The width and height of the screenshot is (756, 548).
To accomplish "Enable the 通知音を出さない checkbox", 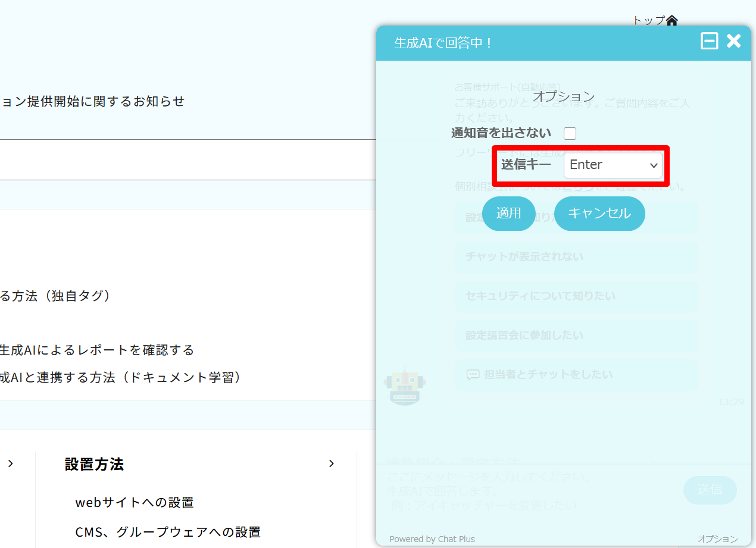I will 570,133.
